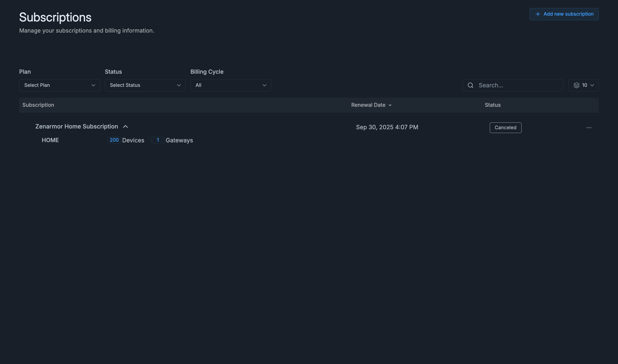Click the search magnifier icon

click(x=470, y=85)
